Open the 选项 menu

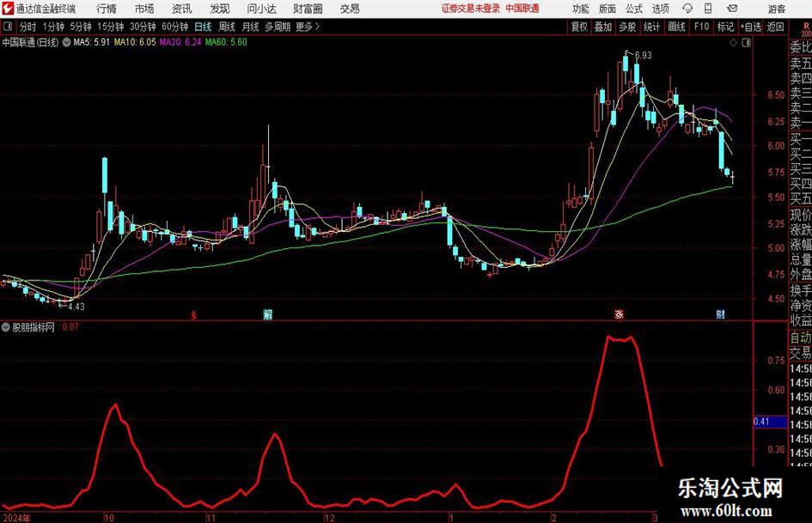point(660,9)
